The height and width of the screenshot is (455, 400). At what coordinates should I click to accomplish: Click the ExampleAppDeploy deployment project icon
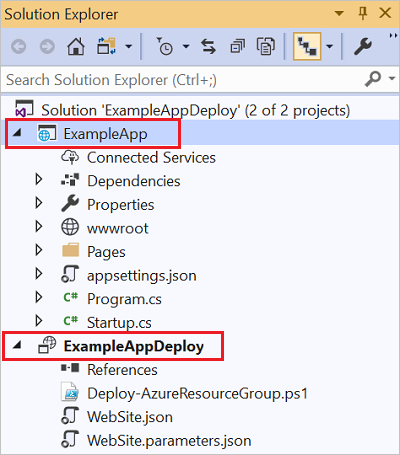[x=47, y=345]
